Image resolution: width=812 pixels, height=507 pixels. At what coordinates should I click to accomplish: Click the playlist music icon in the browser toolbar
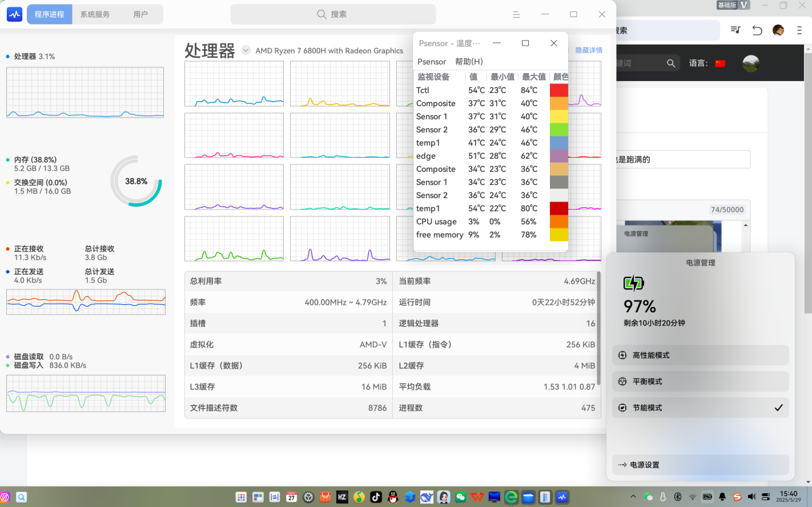coord(735,30)
